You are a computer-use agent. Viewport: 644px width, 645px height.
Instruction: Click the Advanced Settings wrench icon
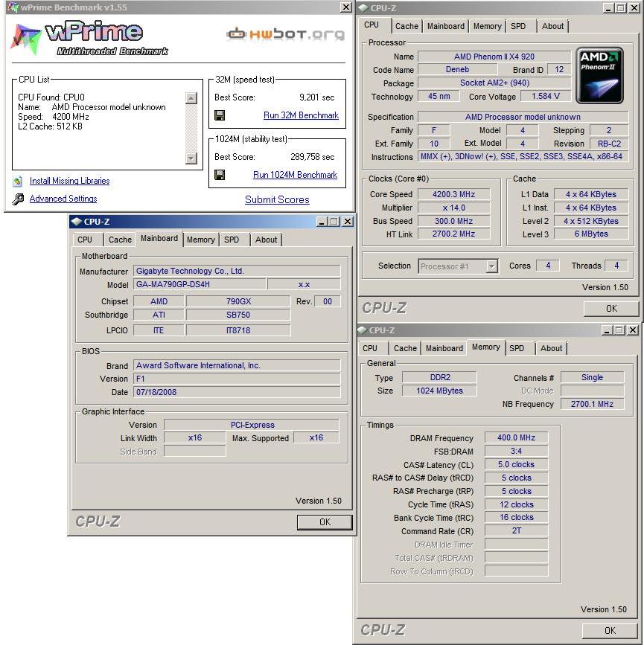(x=18, y=199)
